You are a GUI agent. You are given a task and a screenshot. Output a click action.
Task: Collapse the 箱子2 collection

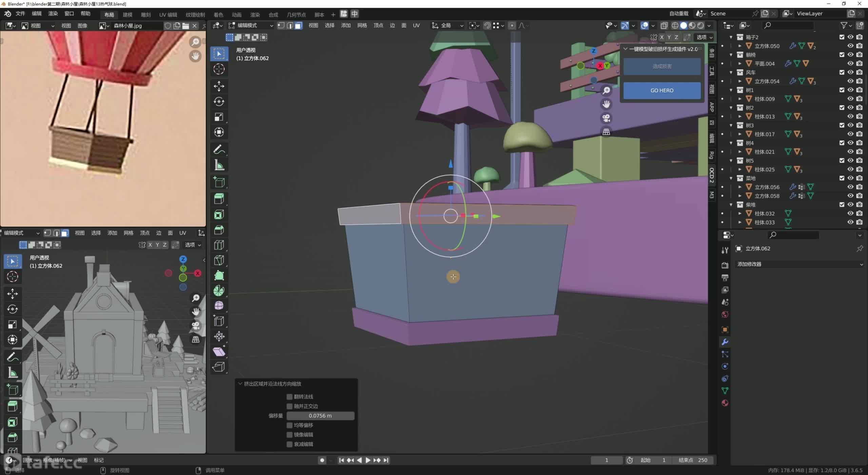[x=731, y=37]
